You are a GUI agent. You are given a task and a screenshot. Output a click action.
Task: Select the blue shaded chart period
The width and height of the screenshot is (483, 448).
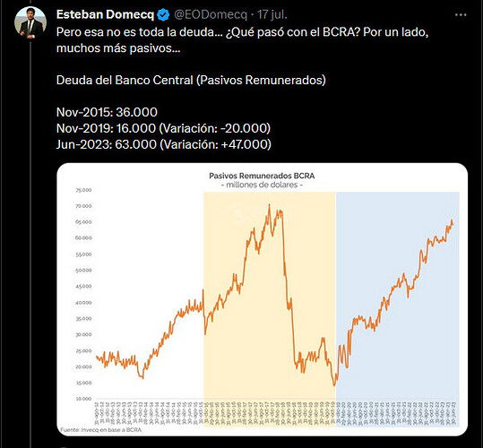click(x=398, y=309)
